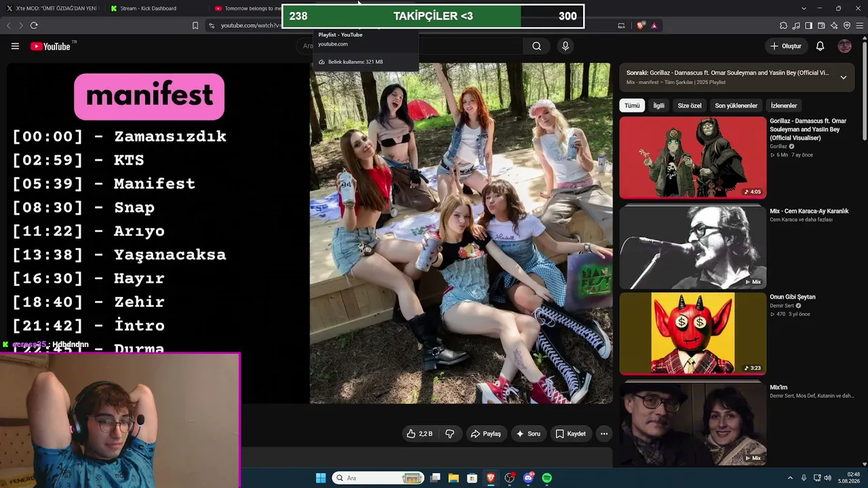Open Brave Rewards triangle icon
The width and height of the screenshot is (868, 488).
click(654, 26)
